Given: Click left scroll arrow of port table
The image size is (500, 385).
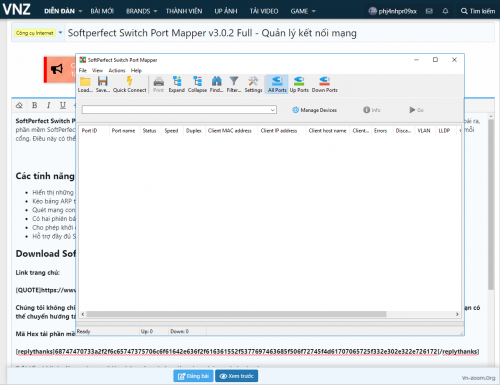Looking at the screenshot, I should click(x=83, y=314).
